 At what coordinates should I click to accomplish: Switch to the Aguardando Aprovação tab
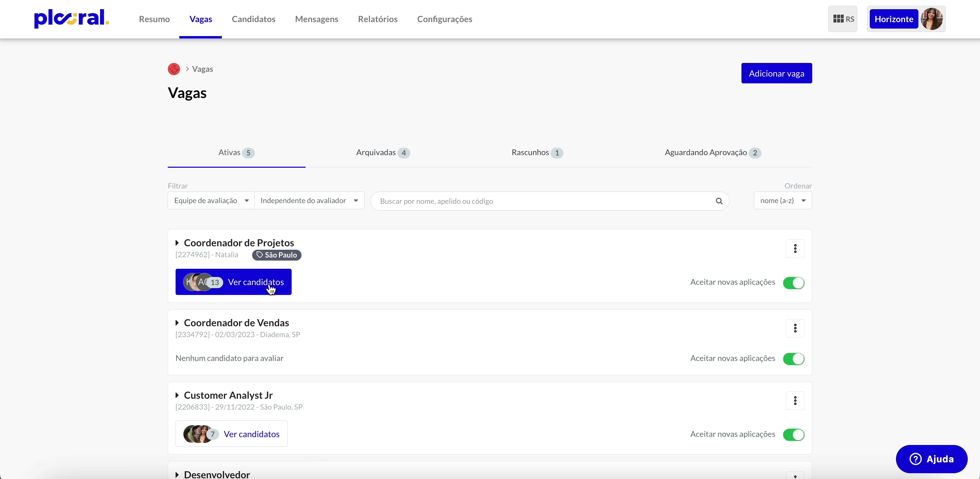(713, 152)
